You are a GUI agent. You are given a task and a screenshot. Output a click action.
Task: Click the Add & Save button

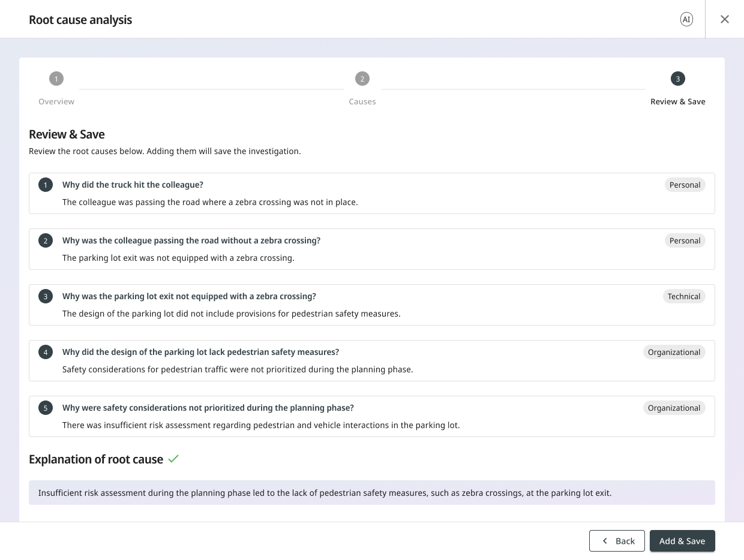pyautogui.click(x=682, y=541)
